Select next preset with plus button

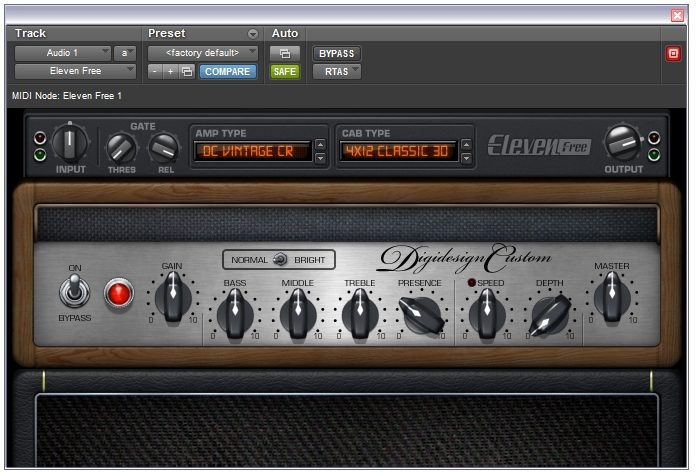(170, 71)
